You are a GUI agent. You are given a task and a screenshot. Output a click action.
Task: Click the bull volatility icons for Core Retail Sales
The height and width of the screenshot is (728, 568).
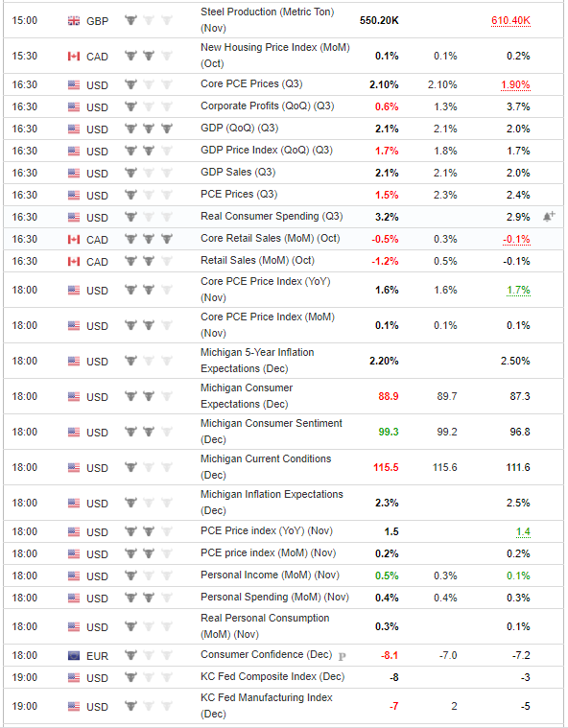click(x=149, y=239)
